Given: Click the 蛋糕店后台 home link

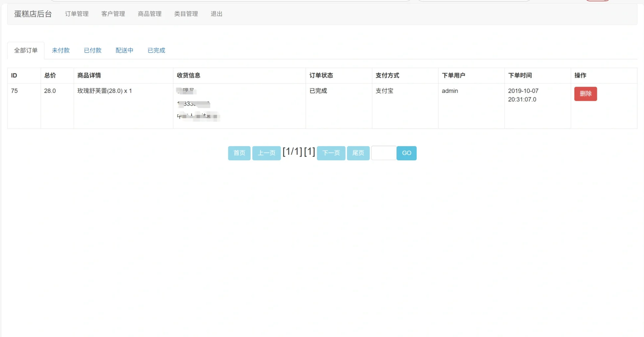Looking at the screenshot, I should click(x=33, y=14).
